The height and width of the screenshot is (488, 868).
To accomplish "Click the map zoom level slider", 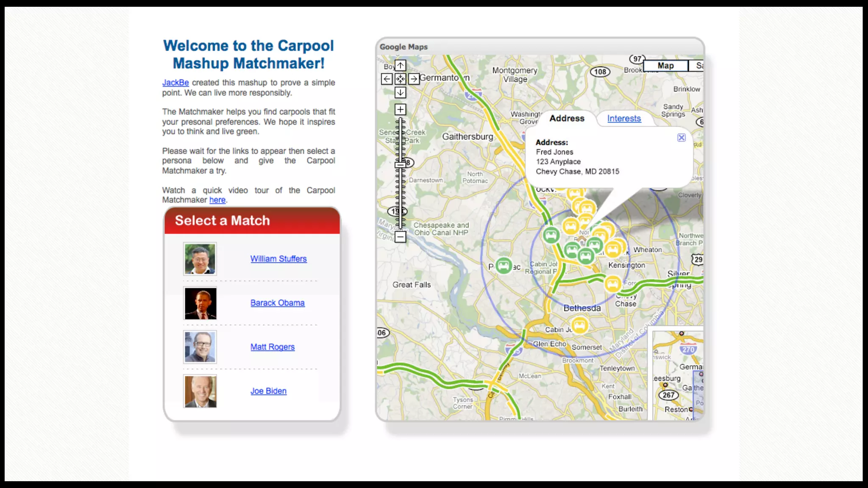I will (400, 165).
